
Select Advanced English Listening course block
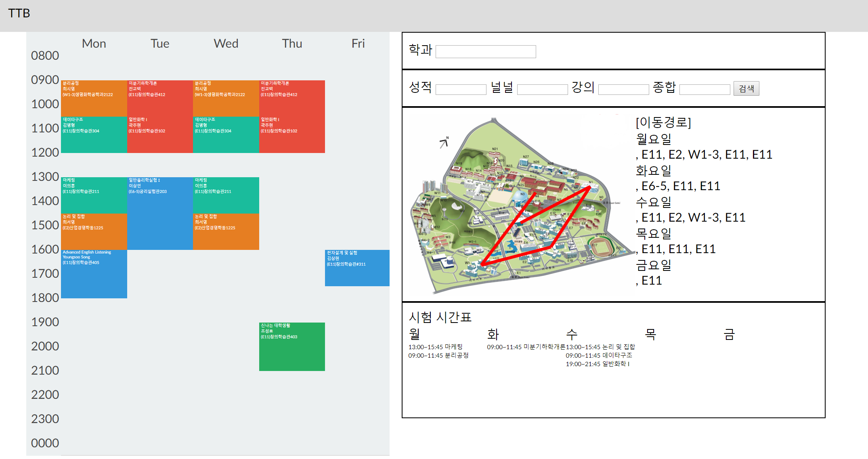pyautogui.click(x=94, y=275)
